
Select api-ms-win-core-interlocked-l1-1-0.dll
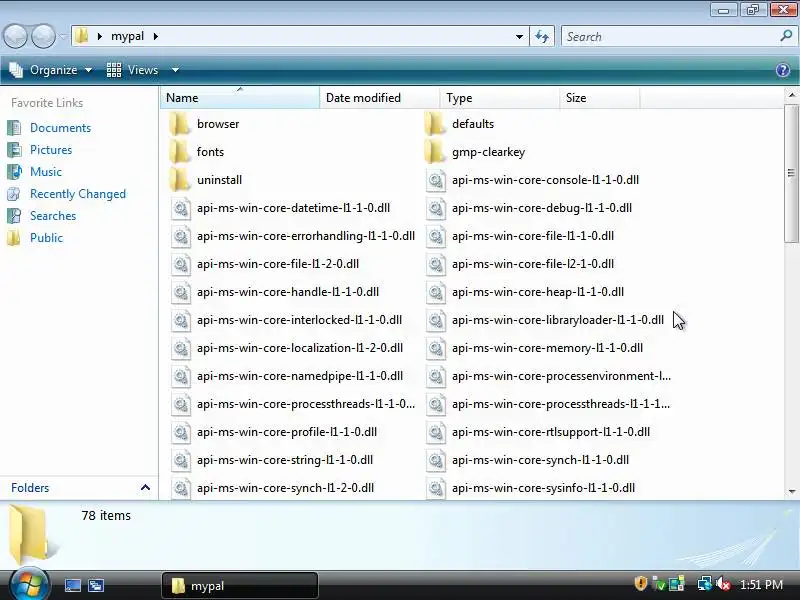(299, 320)
